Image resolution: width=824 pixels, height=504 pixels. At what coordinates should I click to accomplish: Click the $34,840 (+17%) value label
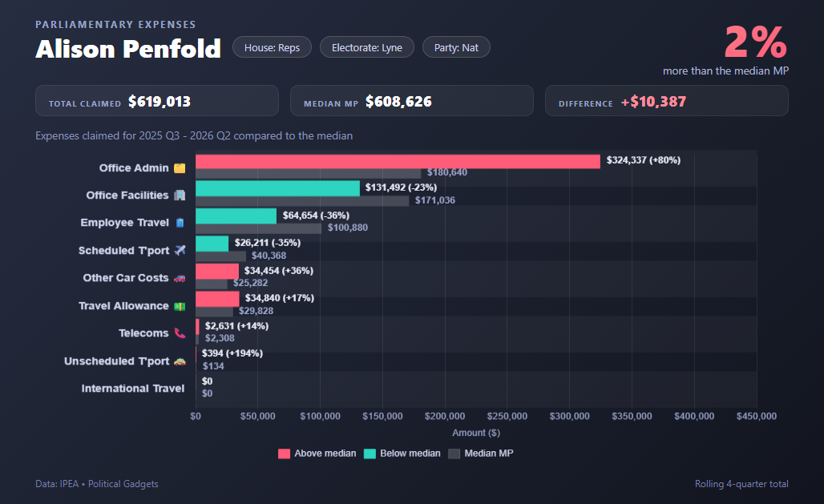point(280,298)
